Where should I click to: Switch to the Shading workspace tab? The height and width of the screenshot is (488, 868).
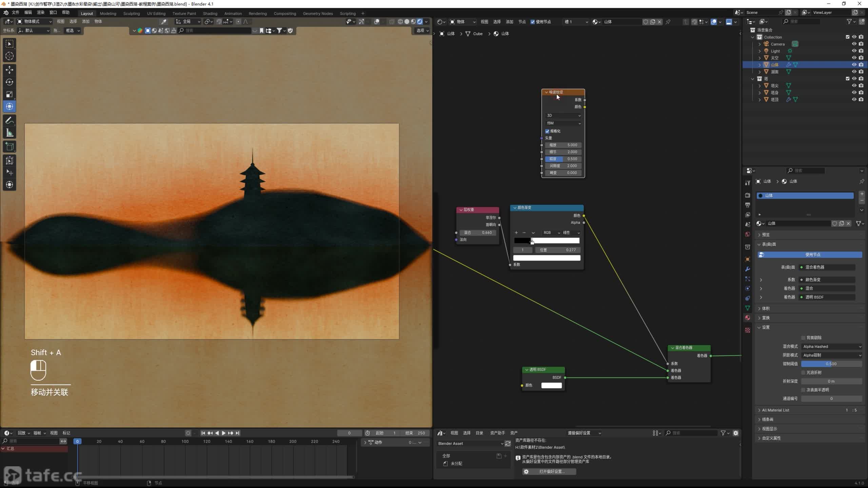pyautogui.click(x=210, y=14)
